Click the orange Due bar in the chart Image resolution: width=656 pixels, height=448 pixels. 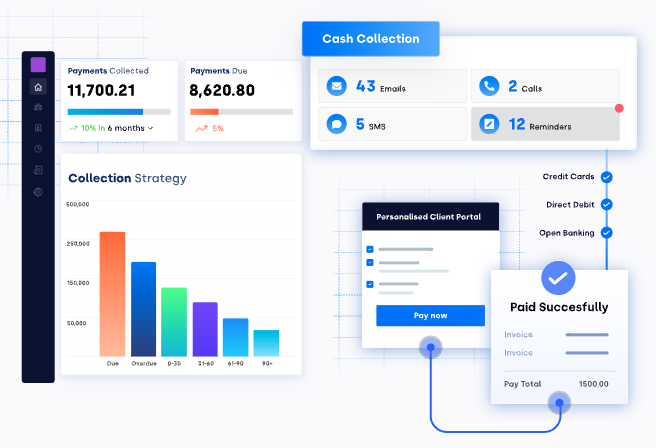(x=112, y=294)
